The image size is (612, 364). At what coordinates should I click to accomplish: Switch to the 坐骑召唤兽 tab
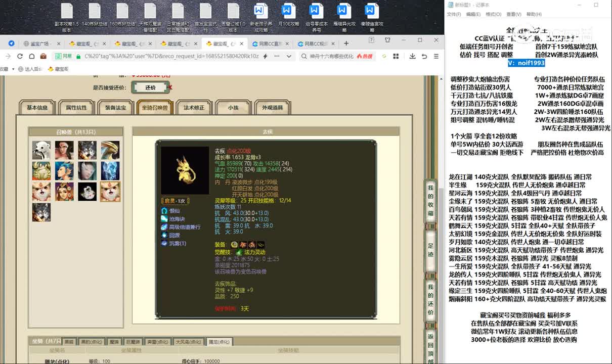tap(155, 108)
